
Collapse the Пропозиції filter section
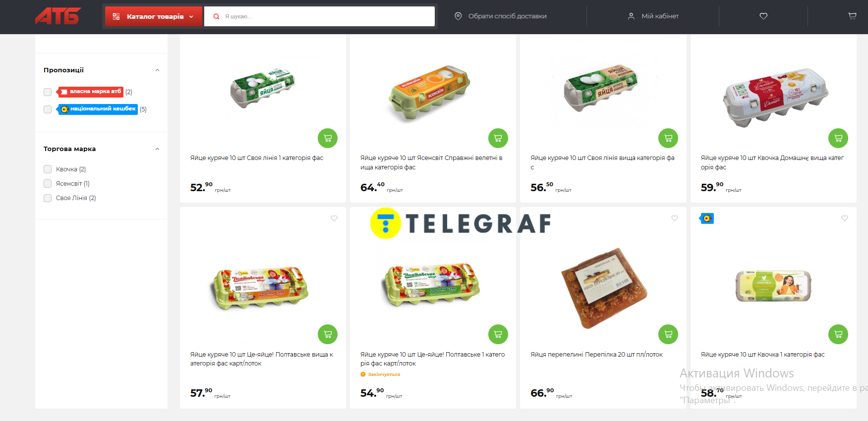pyautogui.click(x=157, y=70)
